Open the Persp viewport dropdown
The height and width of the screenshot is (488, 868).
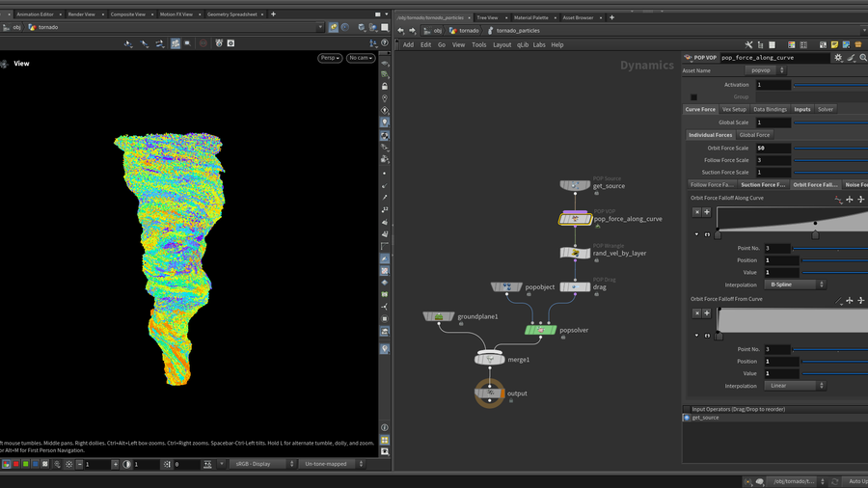coord(330,58)
